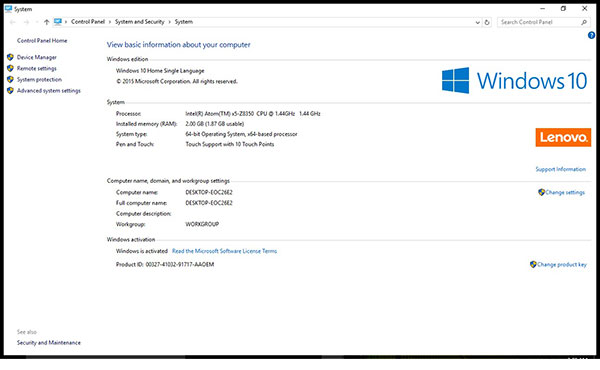This screenshot has width=600, height=370.
Task: Expand the chevron after Control Panel breadcrumb
Action: [110, 22]
